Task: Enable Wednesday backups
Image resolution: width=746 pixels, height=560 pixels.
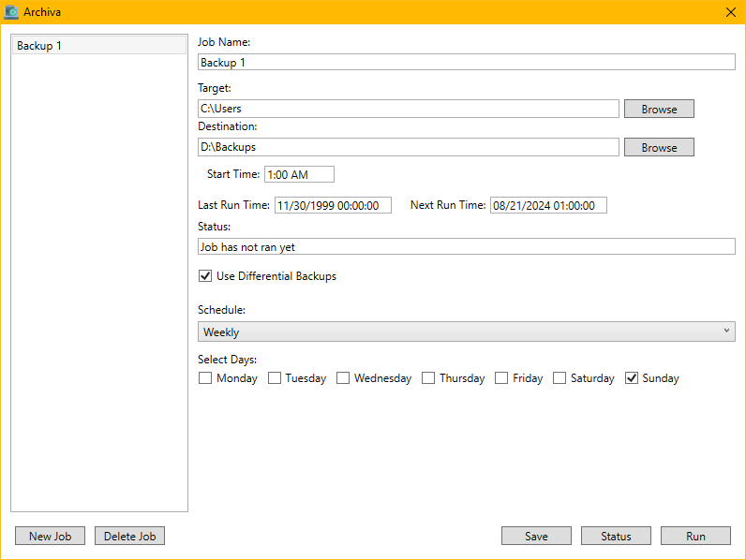Action: pos(343,378)
